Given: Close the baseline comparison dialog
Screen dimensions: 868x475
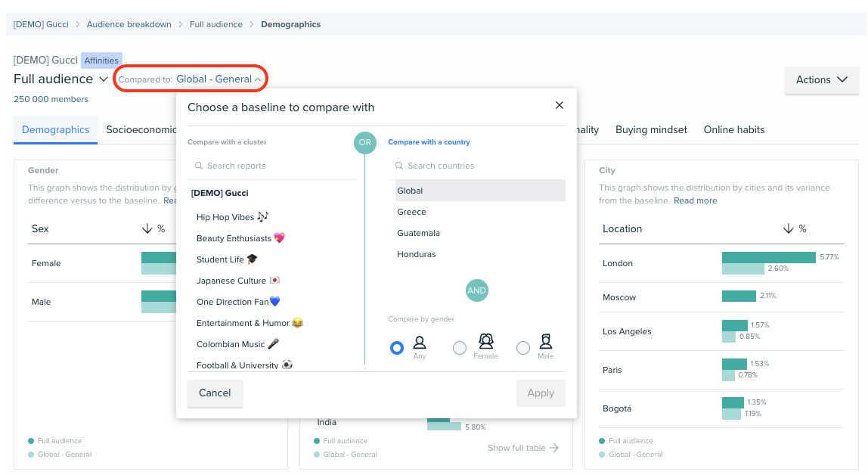Looking at the screenshot, I should coord(559,105).
